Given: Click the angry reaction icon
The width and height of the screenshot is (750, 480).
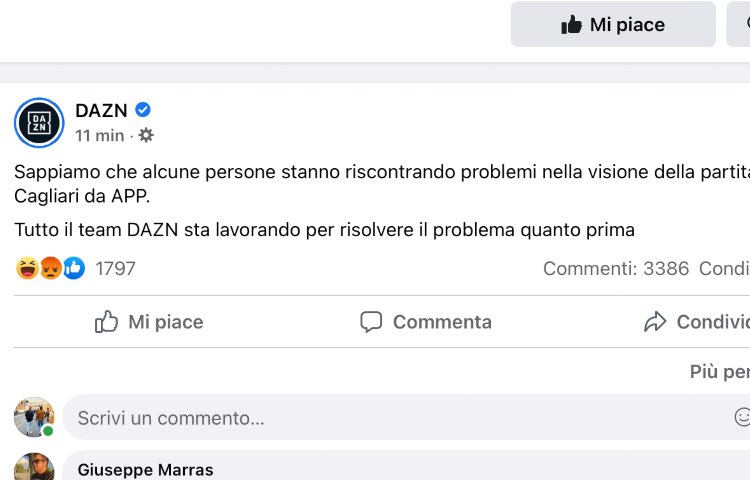Looking at the screenshot, I should (50, 268).
